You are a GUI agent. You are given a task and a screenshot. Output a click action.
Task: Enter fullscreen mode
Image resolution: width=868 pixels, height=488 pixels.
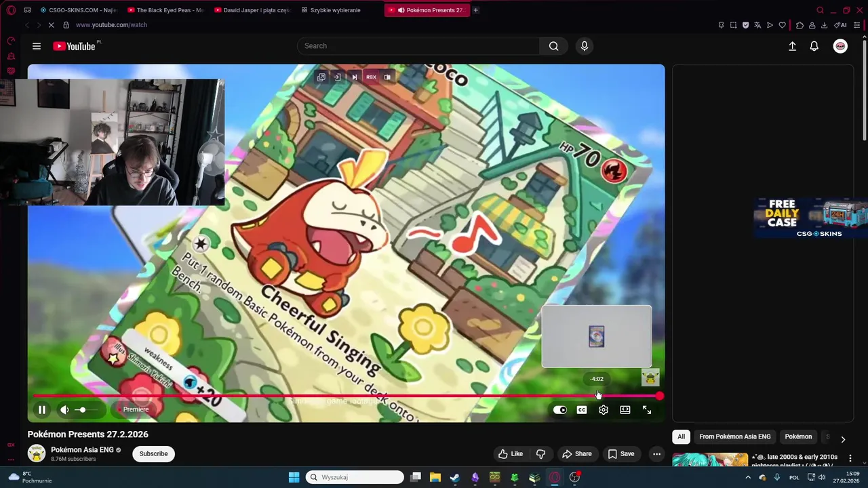click(x=647, y=409)
